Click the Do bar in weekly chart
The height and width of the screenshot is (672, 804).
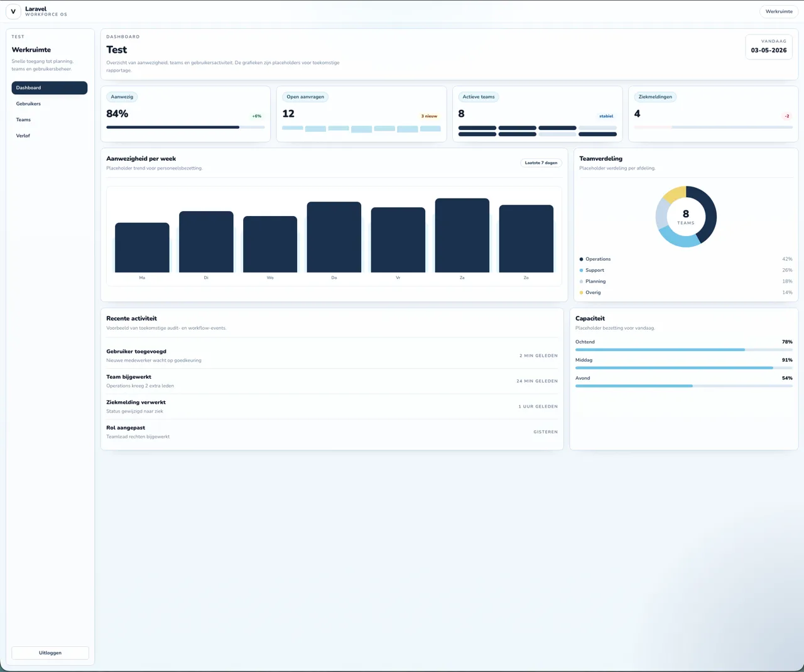point(334,237)
